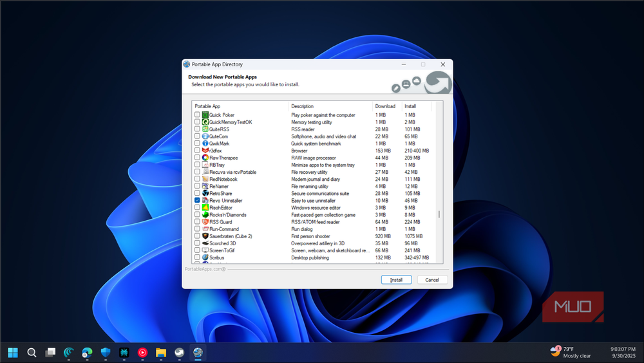Open the Windows Start menu

(x=13, y=352)
